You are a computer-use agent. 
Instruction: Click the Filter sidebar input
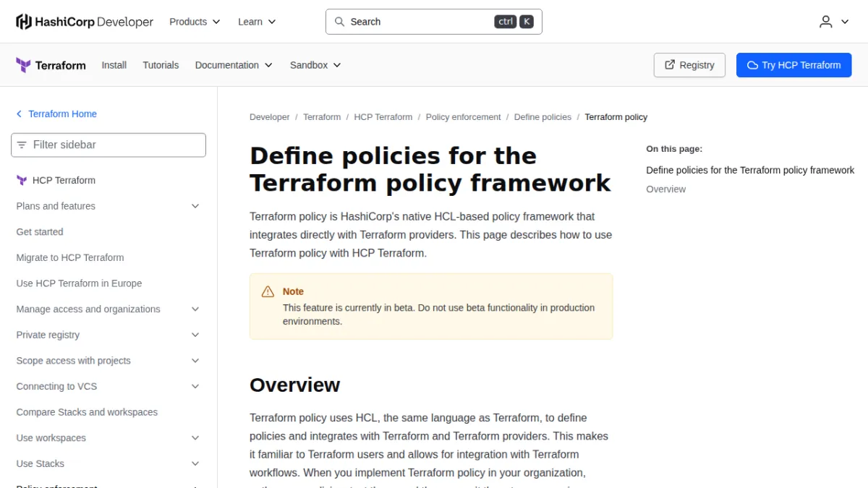click(x=109, y=145)
